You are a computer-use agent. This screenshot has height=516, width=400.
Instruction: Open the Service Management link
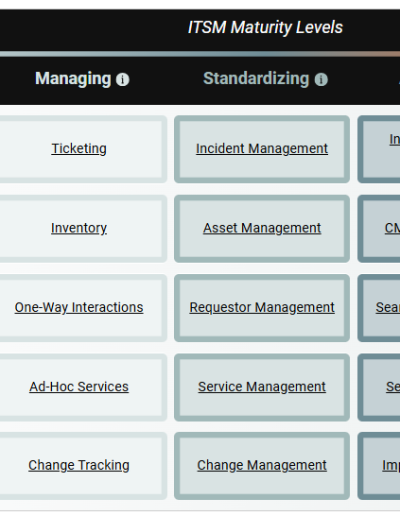(262, 387)
